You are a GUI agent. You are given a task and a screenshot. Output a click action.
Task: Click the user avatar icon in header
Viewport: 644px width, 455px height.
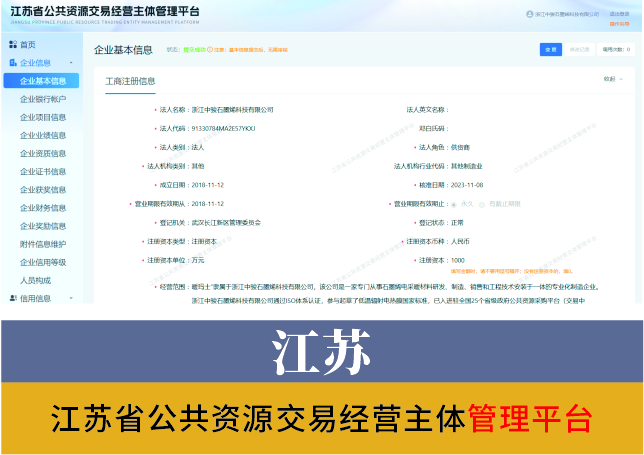click(529, 14)
